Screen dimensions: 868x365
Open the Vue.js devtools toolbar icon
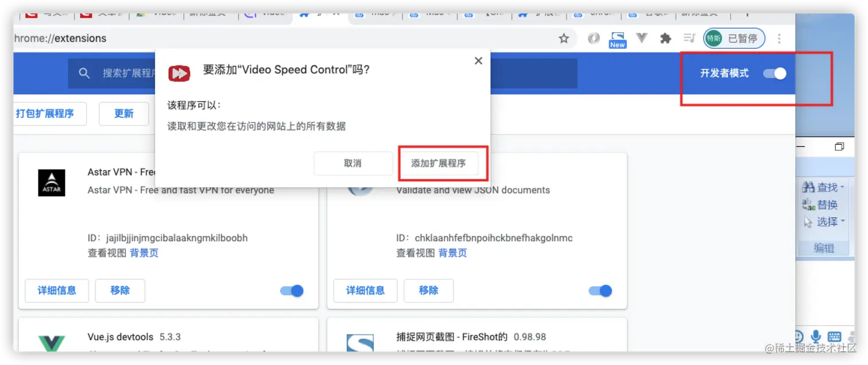pos(642,38)
